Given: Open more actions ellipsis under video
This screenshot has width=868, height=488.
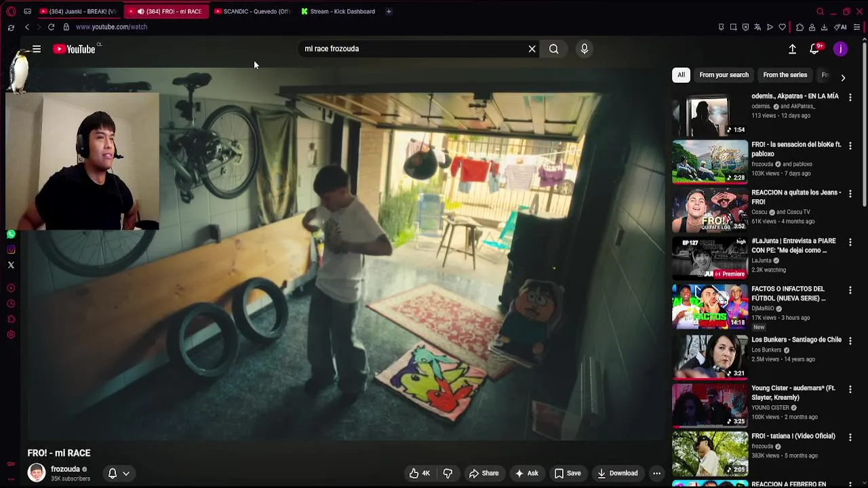Looking at the screenshot, I should pyautogui.click(x=656, y=474).
